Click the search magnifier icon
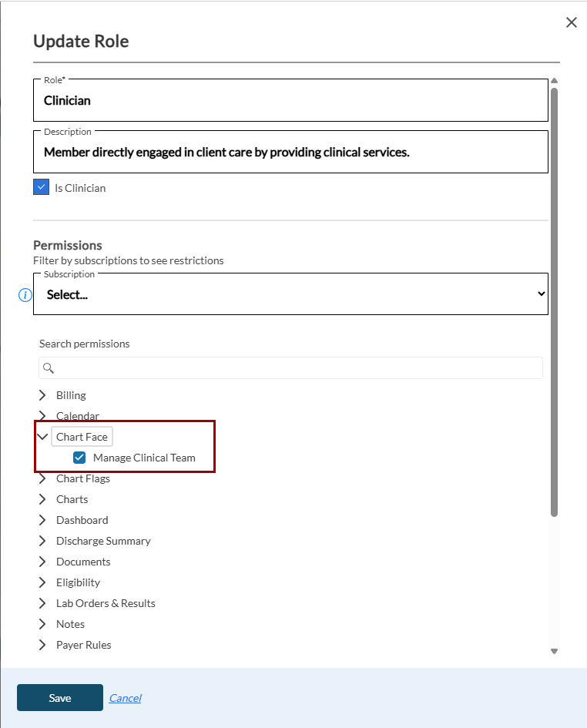Viewport: 587px width, 728px height. pyautogui.click(x=49, y=368)
